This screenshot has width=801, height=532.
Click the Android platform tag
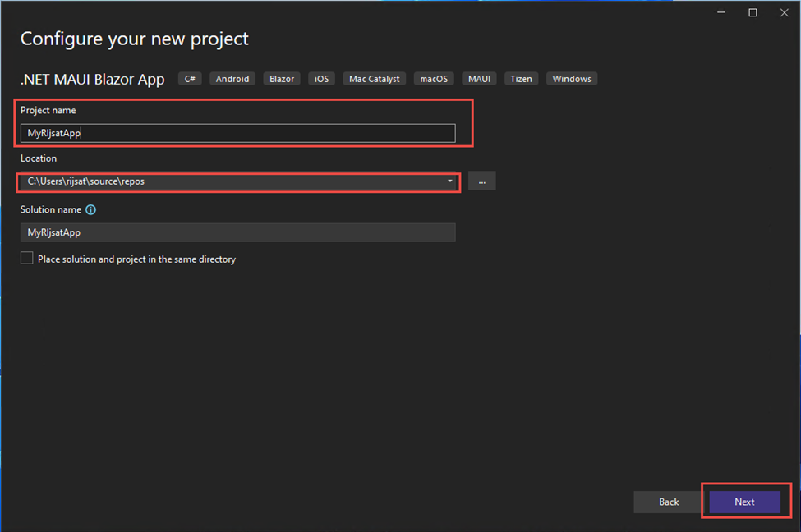point(232,78)
